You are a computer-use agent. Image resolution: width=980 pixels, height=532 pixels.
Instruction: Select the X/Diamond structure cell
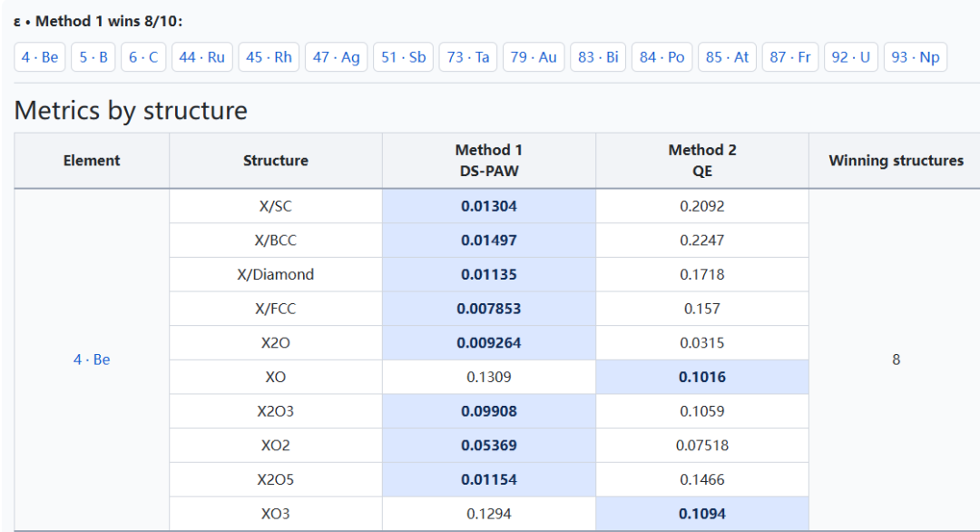click(276, 274)
